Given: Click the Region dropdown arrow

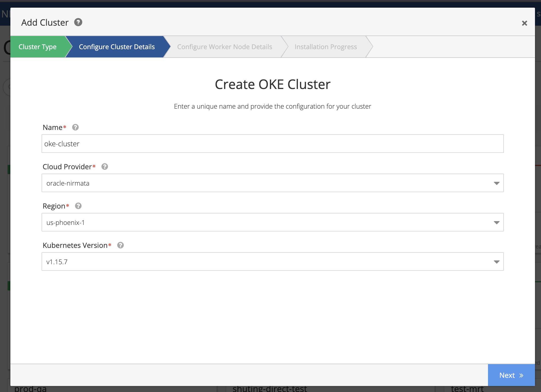Looking at the screenshot, I should pyautogui.click(x=496, y=222).
